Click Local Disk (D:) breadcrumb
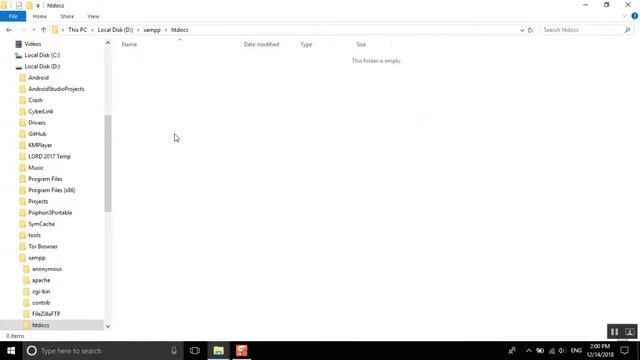 115,30
